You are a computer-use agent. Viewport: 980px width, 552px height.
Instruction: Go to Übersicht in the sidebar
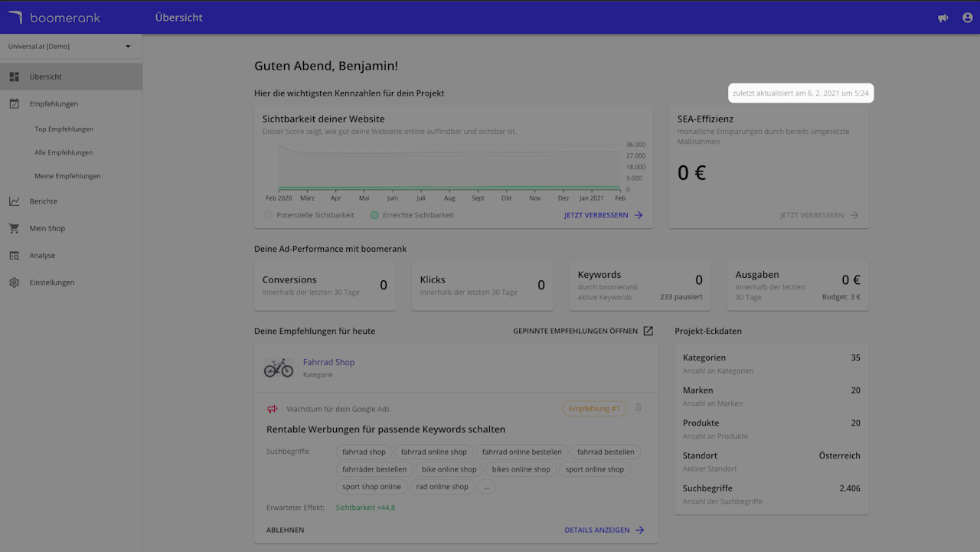(x=71, y=77)
